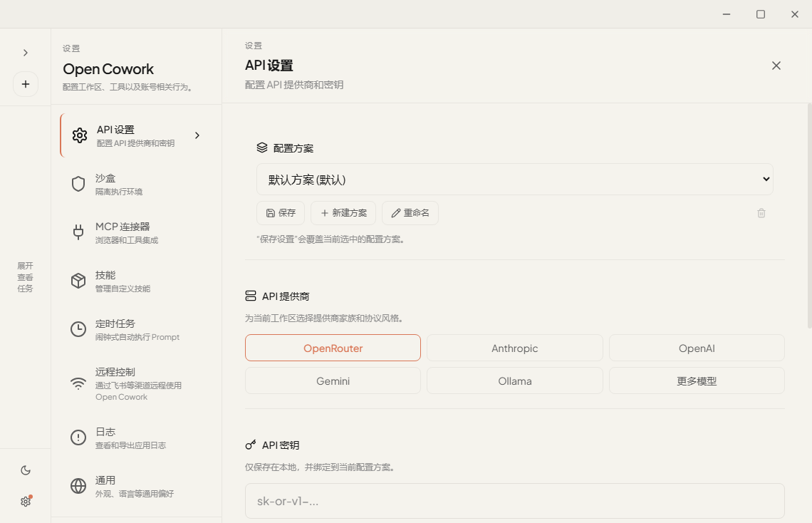Open the 沙盒 (sandbox) settings icon

pyautogui.click(x=78, y=184)
